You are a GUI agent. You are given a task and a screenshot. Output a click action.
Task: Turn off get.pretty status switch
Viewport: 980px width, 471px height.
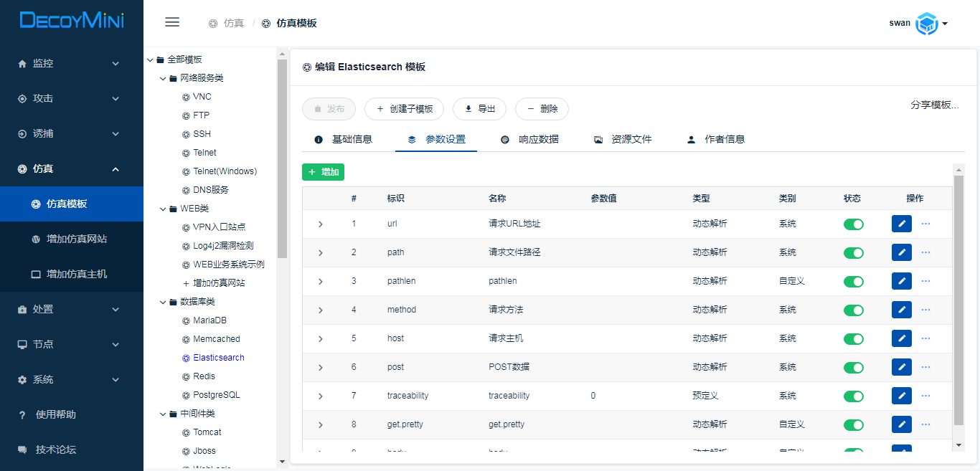coord(853,425)
